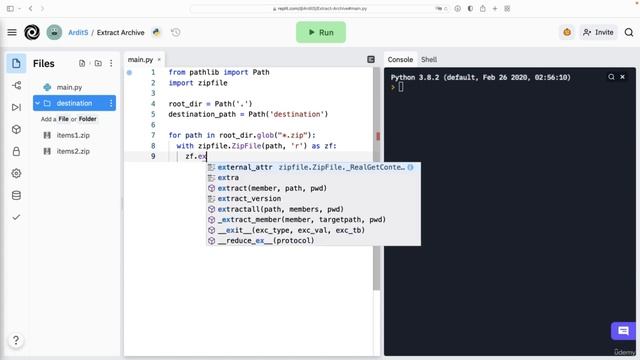Open the Files panel three-dot menu

(111, 63)
